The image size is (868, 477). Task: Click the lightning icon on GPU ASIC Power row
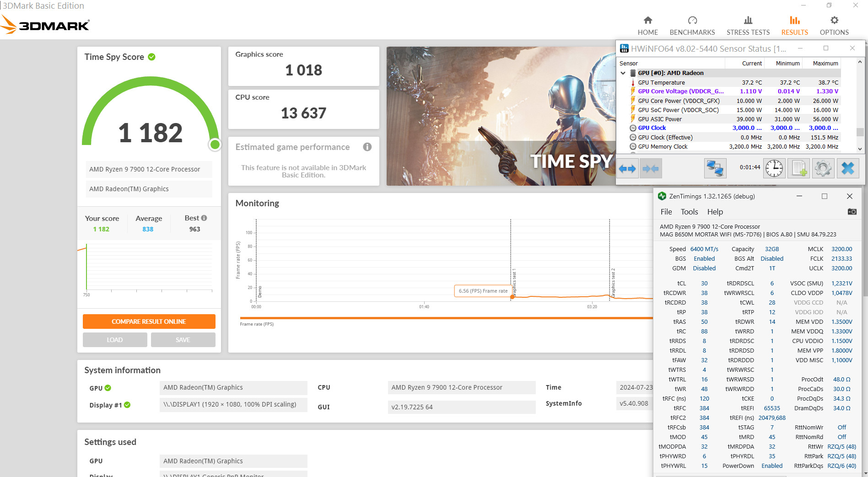[x=633, y=119]
